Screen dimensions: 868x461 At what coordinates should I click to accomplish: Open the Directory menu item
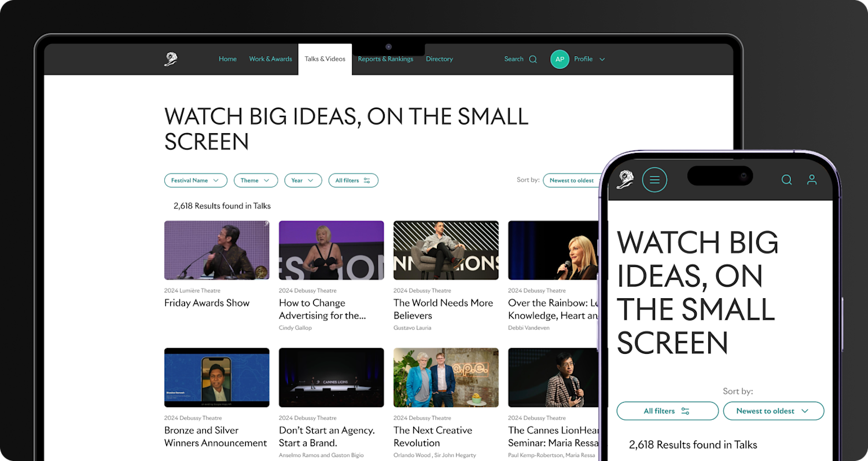[439, 59]
